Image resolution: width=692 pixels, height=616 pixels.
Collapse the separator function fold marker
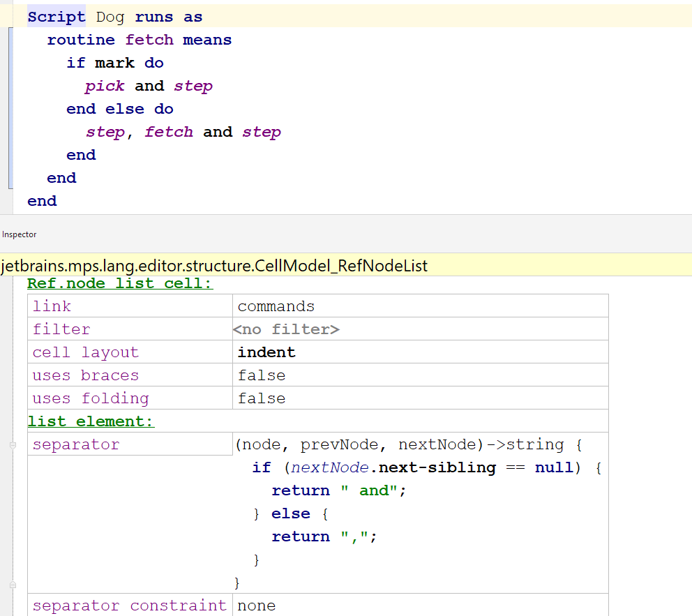point(13,445)
